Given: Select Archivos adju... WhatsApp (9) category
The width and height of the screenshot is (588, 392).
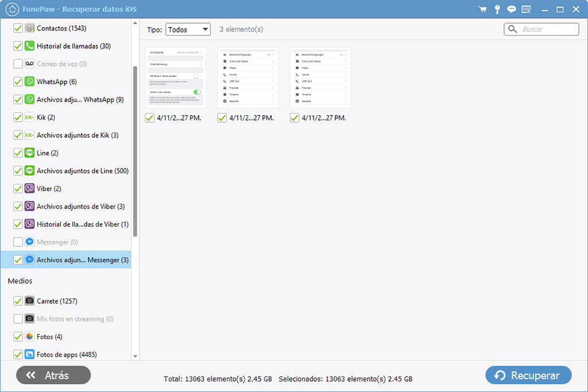Looking at the screenshot, I should click(x=66, y=99).
